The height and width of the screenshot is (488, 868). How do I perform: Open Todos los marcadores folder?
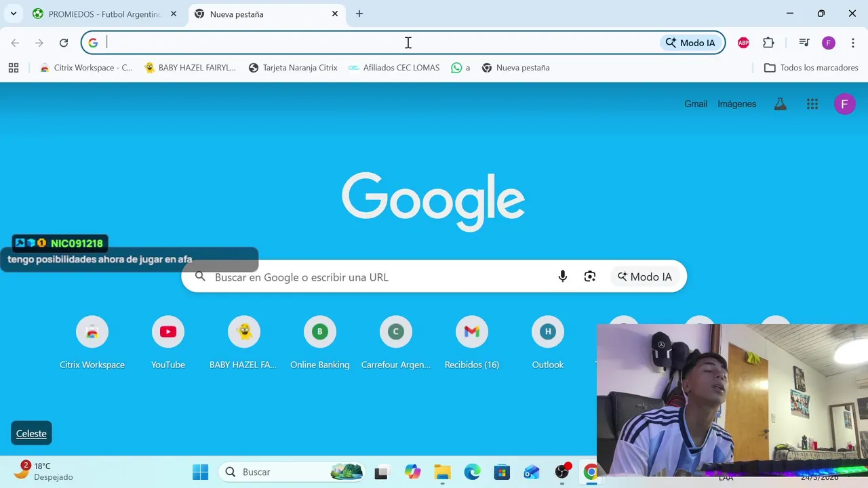811,68
